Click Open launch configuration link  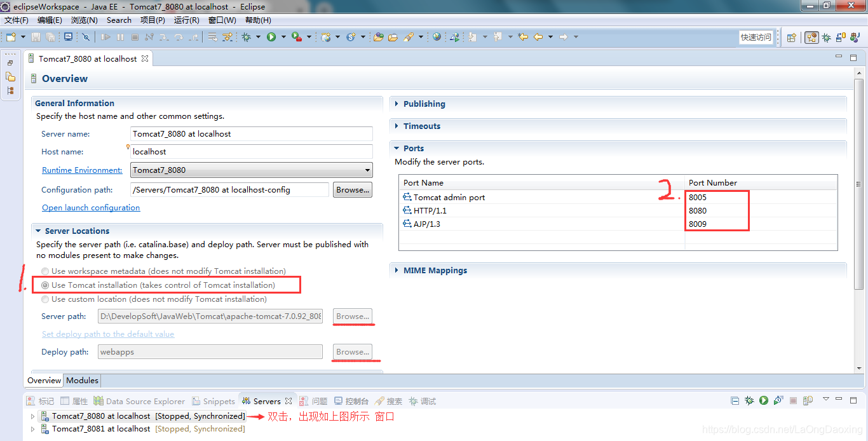(x=90, y=207)
